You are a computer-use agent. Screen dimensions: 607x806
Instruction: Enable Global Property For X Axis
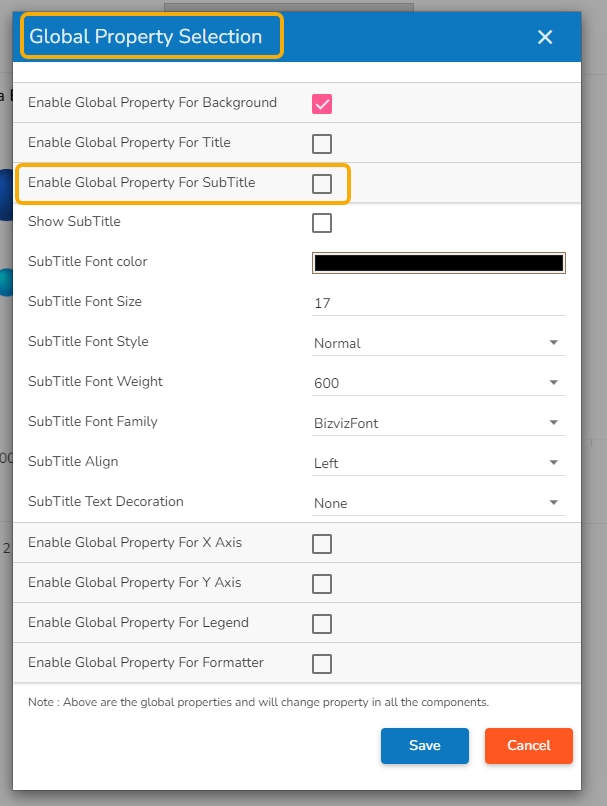pos(322,544)
